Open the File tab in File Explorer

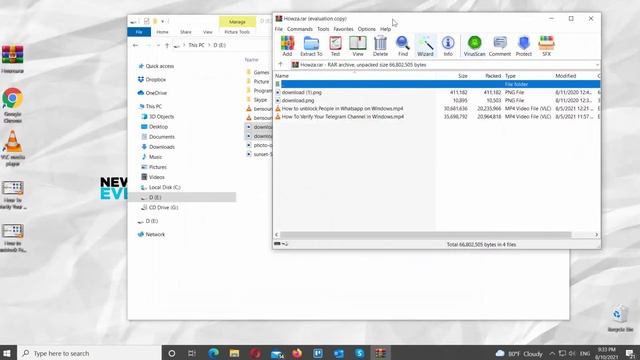tap(139, 32)
